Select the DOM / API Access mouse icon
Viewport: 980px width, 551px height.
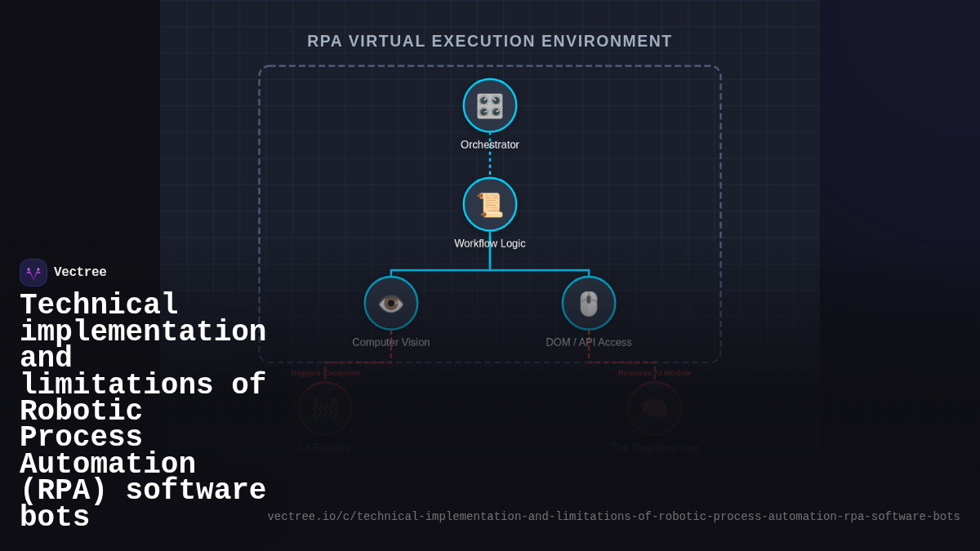590,302
